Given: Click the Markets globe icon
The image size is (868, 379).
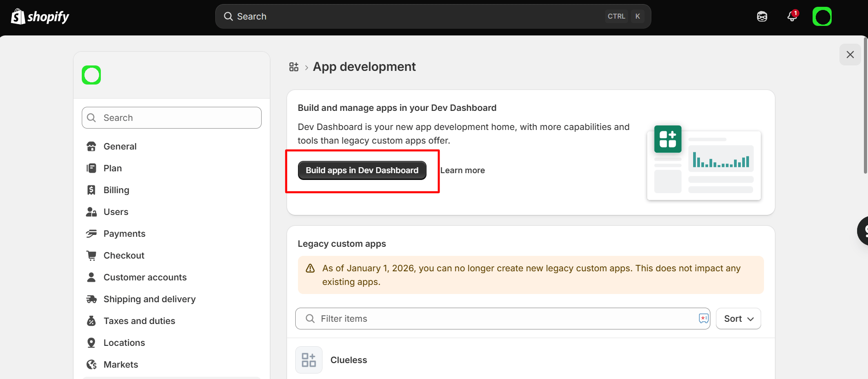Looking at the screenshot, I should [91, 364].
